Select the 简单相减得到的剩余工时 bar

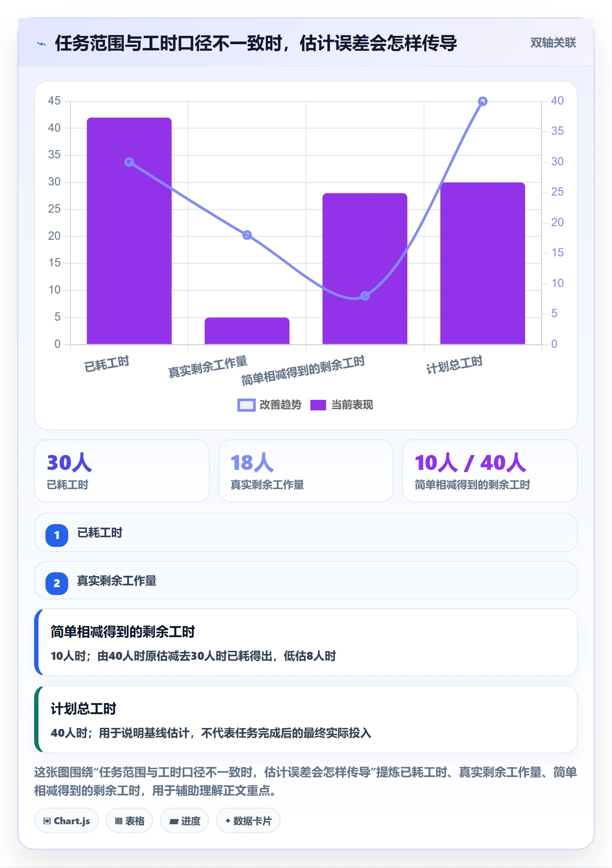click(365, 269)
